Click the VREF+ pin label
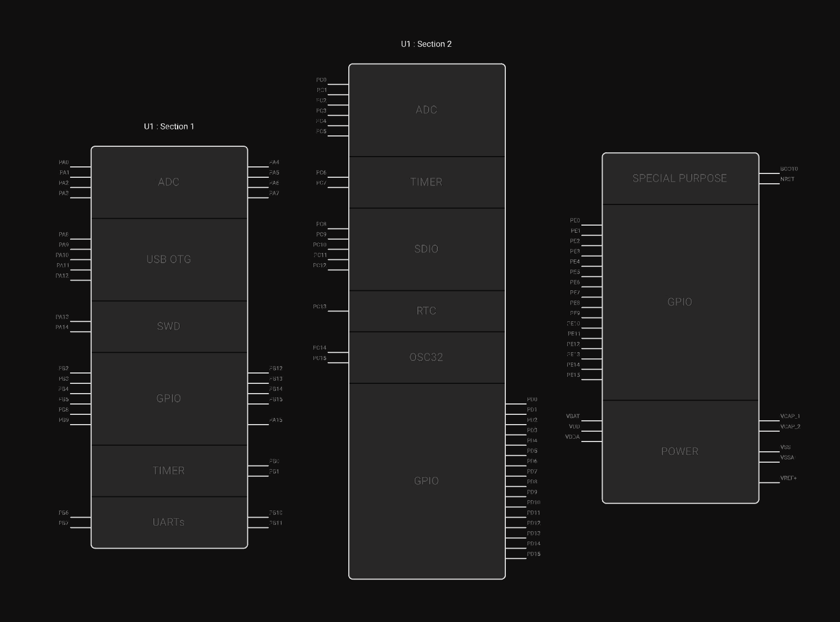The height and width of the screenshot is (622, 840). [x=788, y=478]
